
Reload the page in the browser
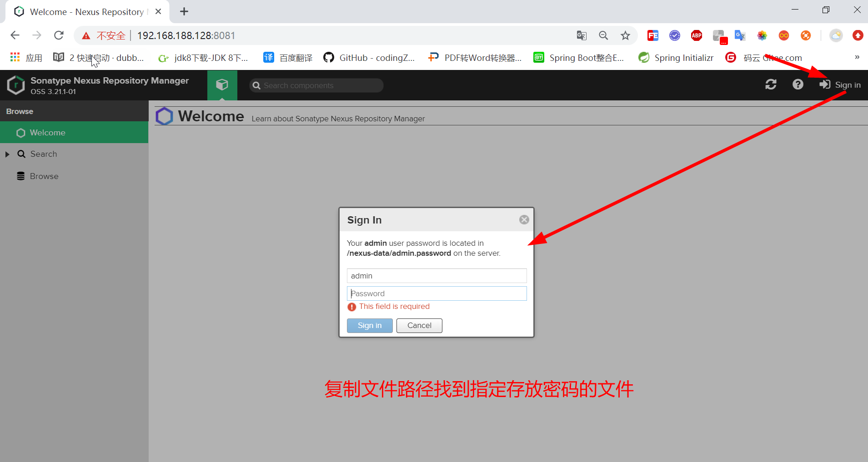point(59,35)
